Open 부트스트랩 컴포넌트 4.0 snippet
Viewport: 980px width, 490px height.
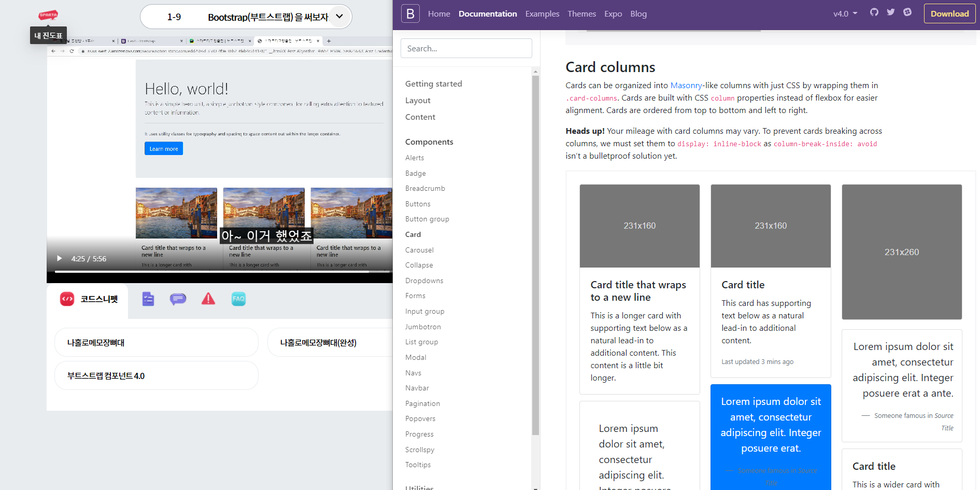click(157, 375)
